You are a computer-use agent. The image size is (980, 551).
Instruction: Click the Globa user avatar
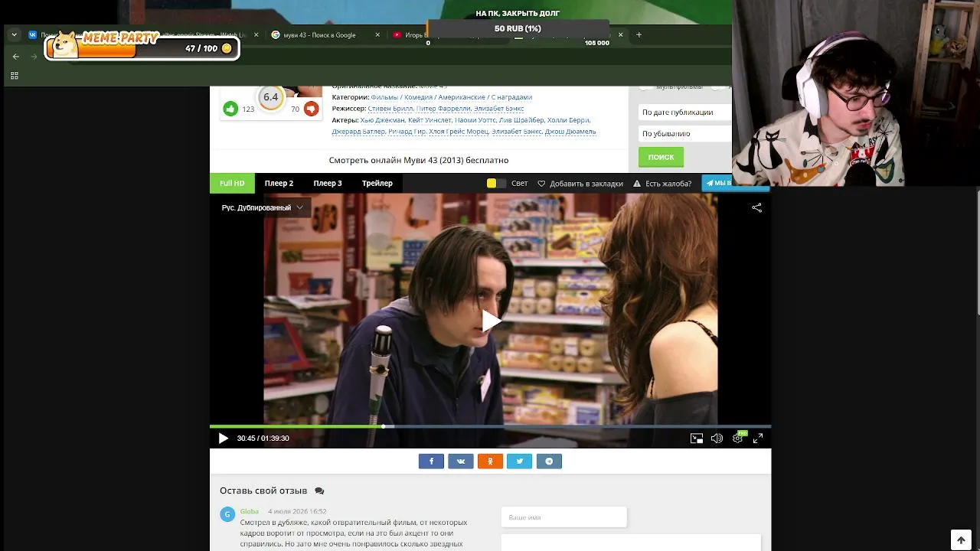tap(227, 514)
